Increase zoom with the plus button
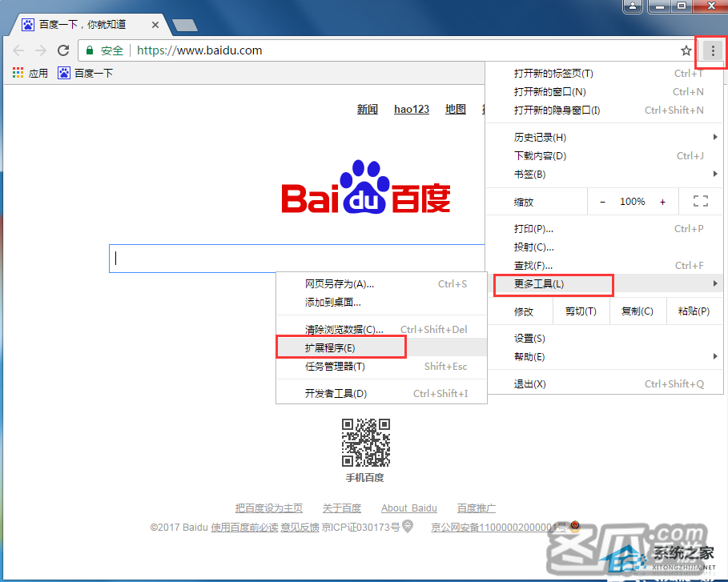 coord(662,202)
